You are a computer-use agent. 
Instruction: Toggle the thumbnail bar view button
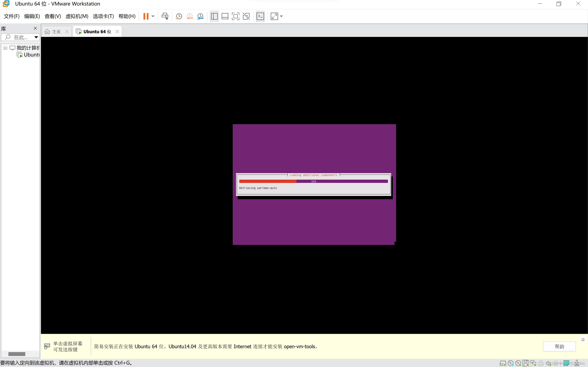(225, 16)
